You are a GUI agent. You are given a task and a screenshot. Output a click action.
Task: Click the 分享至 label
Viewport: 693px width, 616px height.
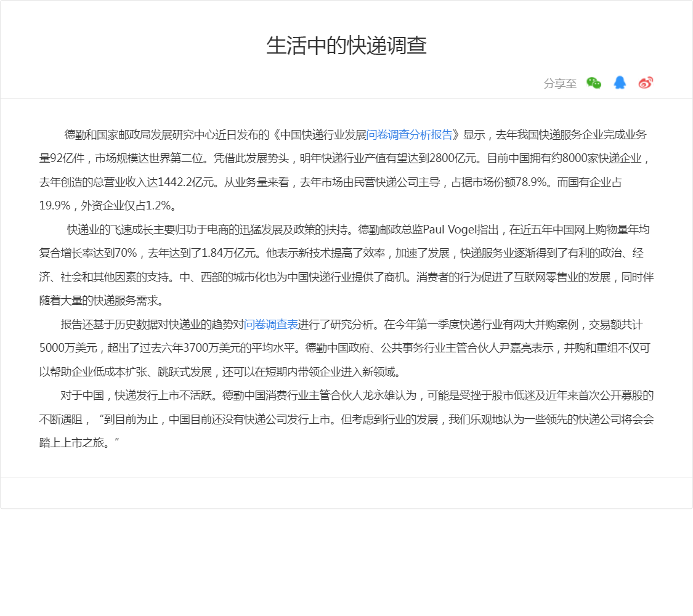(x=560, y=84)
